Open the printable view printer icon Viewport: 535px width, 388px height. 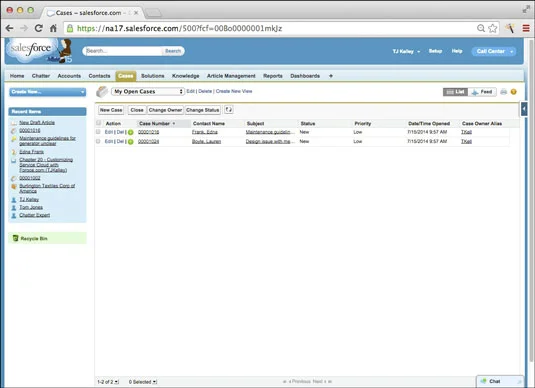tap(503, 92)
